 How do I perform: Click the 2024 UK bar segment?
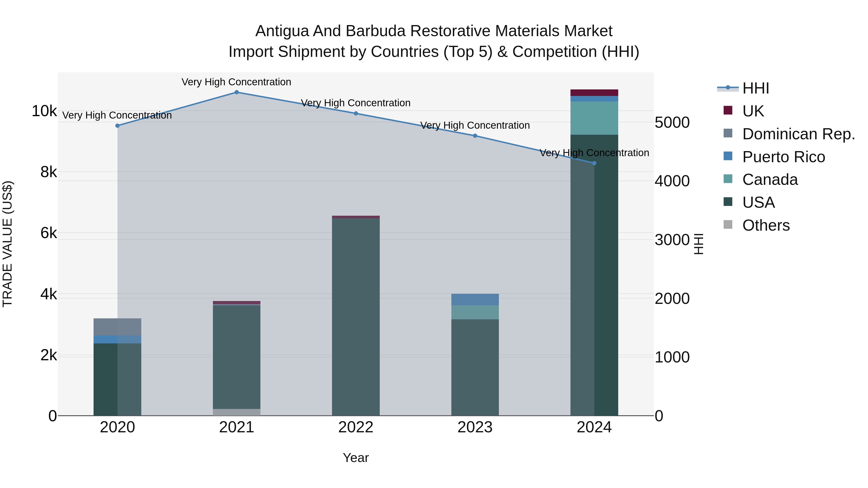coord(594,93)
